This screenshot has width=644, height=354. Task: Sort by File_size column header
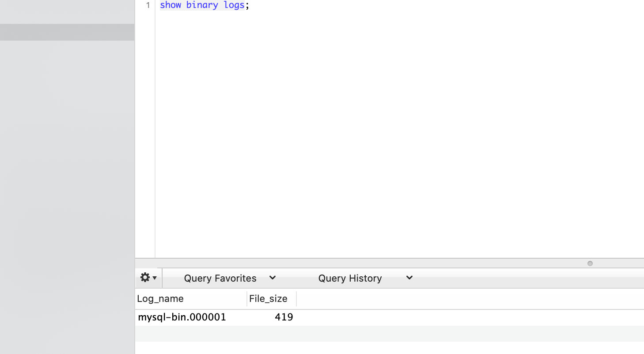tap(272, 299)
